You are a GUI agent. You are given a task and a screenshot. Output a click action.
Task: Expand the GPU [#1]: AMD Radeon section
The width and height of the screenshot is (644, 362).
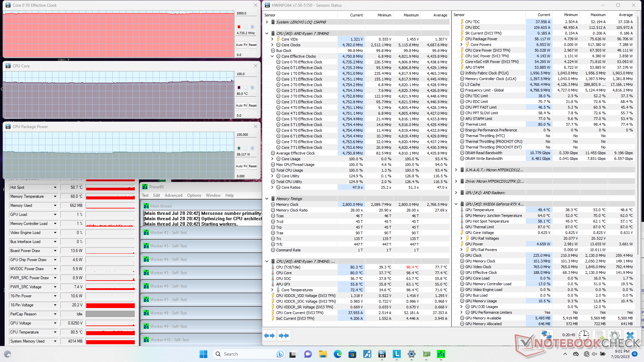(x=456, y=193)
